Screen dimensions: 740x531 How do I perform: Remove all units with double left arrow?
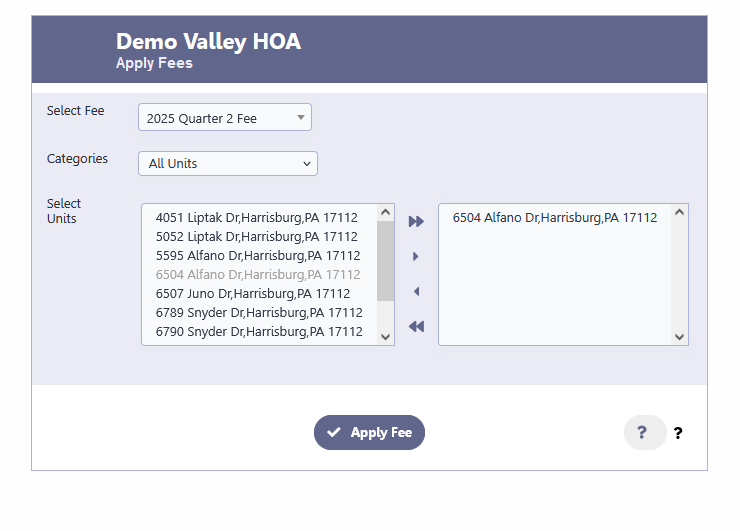coord(416,327)
